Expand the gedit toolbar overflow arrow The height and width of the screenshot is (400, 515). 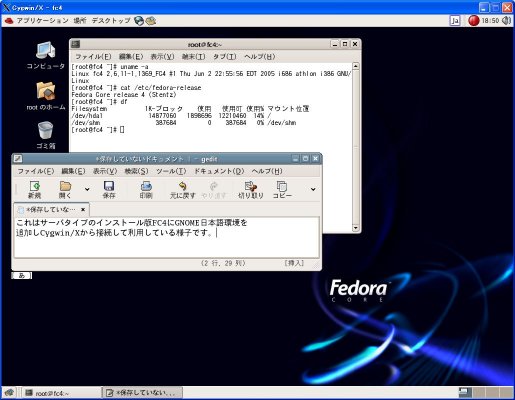coord(313,189)
